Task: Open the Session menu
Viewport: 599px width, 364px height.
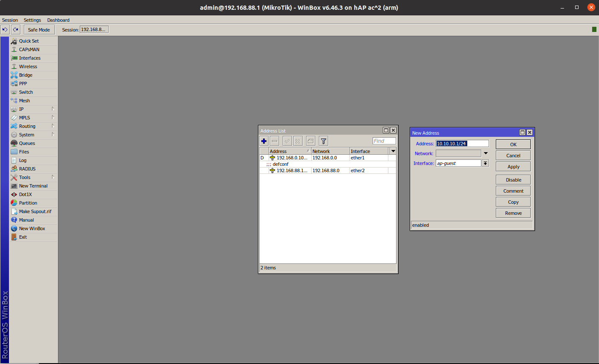Action: 10,20
